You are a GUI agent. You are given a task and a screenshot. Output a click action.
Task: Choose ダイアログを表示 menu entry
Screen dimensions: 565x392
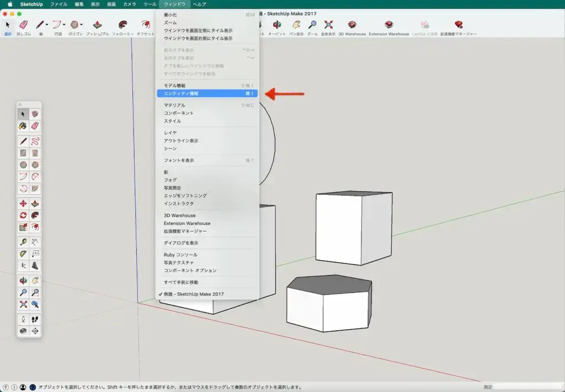207,243
